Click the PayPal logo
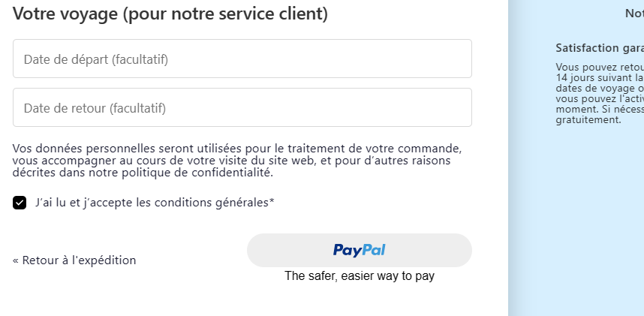The height and width of the screenshot is (316, 644). pyautogui.click(x=360, y=250)
